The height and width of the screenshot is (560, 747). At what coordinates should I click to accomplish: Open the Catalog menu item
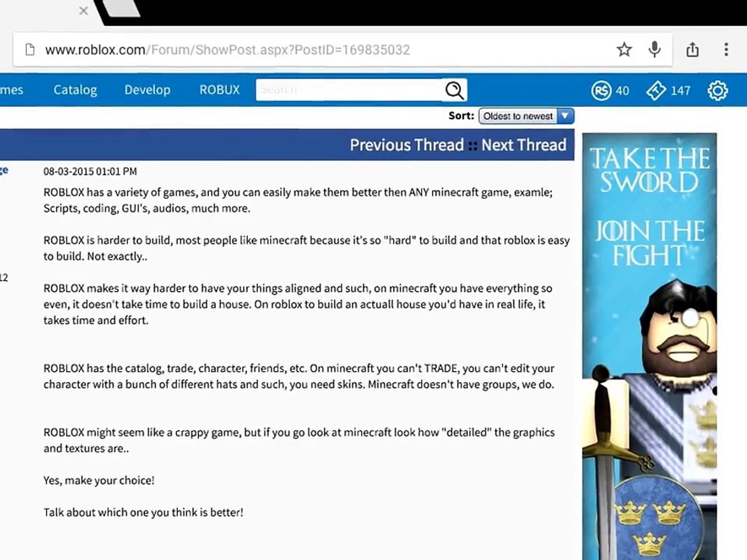[x=75, y=90]
